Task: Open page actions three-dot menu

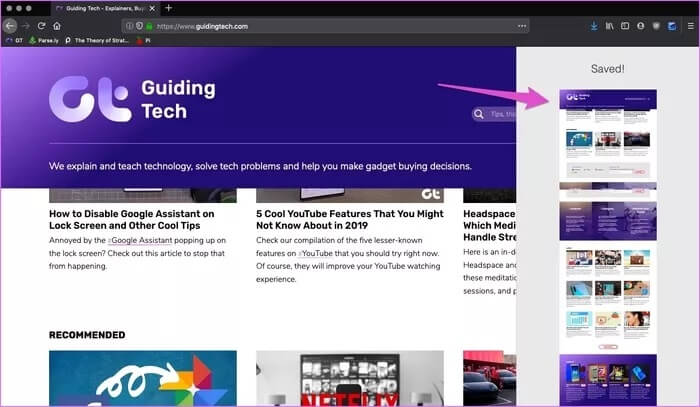Action: point(521,26)
